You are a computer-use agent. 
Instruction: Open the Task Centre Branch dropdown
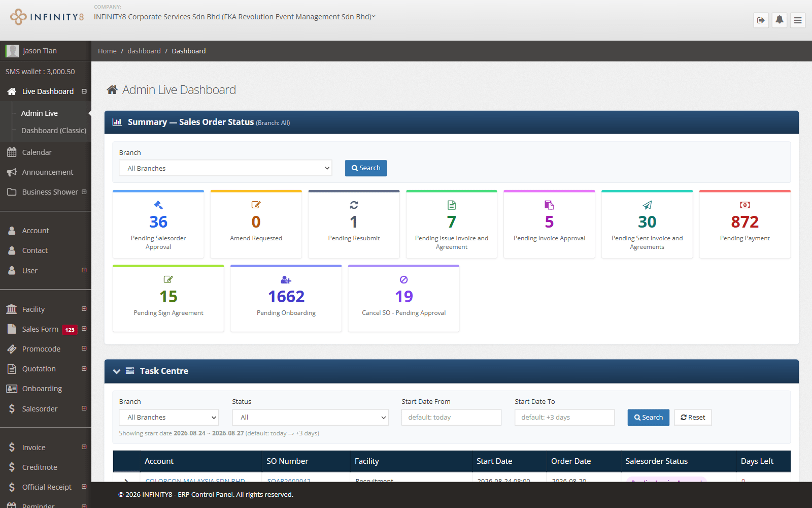[x=169, y=418]
